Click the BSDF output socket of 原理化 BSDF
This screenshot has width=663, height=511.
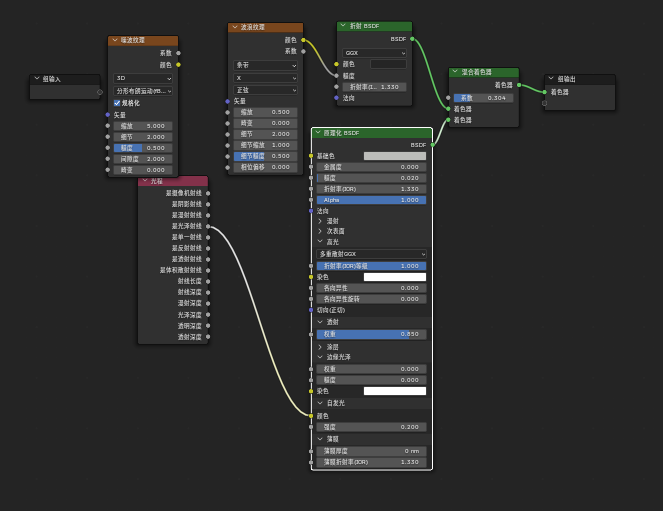[433, 145]
